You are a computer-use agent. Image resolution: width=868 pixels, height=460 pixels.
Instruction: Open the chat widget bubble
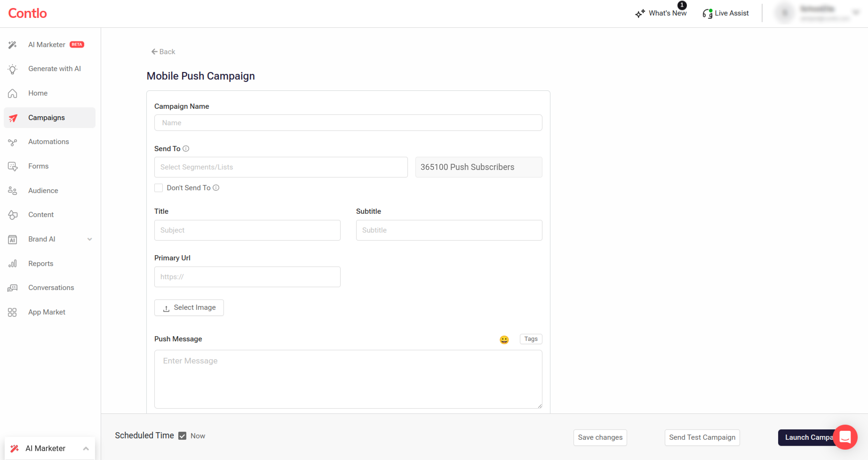[845, 437]
